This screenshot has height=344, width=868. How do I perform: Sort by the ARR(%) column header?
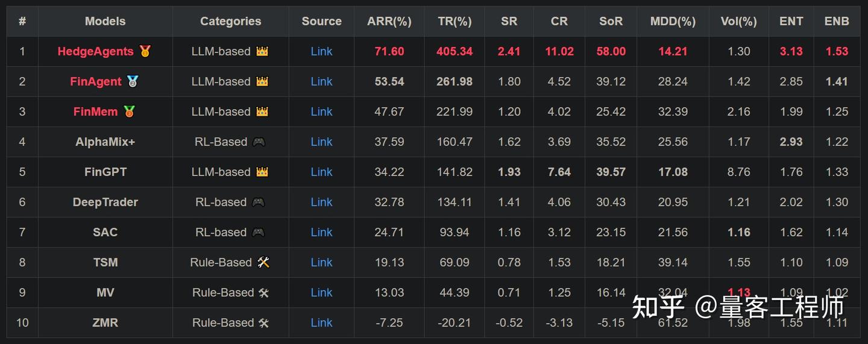tap(389, 21)
